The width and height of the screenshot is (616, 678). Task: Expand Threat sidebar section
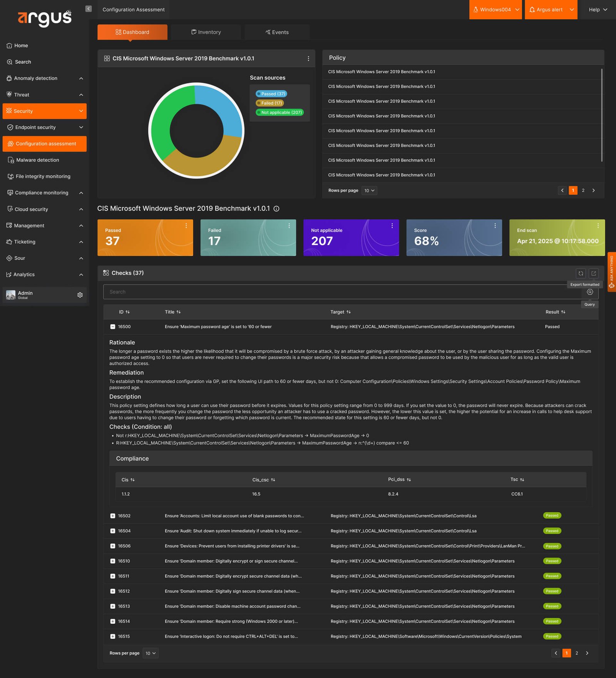(45, 95)
